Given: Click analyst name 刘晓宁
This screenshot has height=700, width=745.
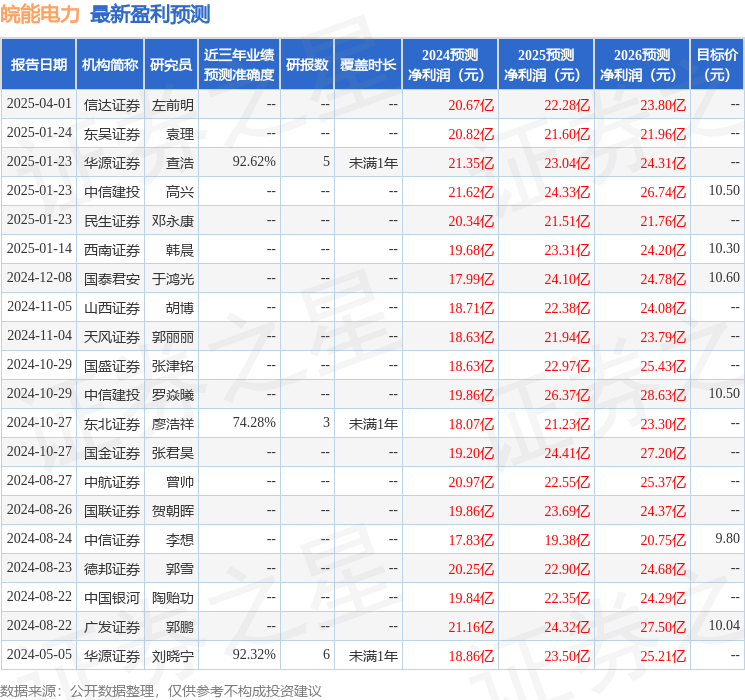Looking at the screenshot, I should click(x=172, y=656).
